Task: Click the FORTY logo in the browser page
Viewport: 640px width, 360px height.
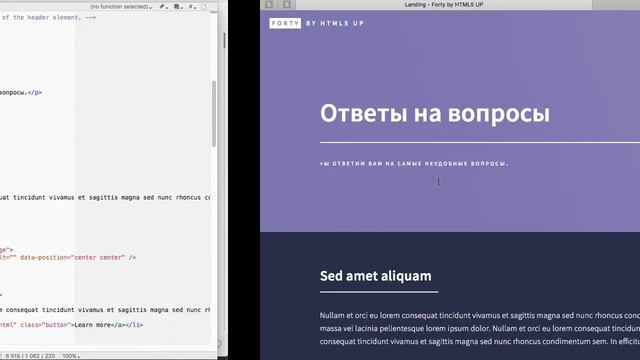Action: click(285, 23)
